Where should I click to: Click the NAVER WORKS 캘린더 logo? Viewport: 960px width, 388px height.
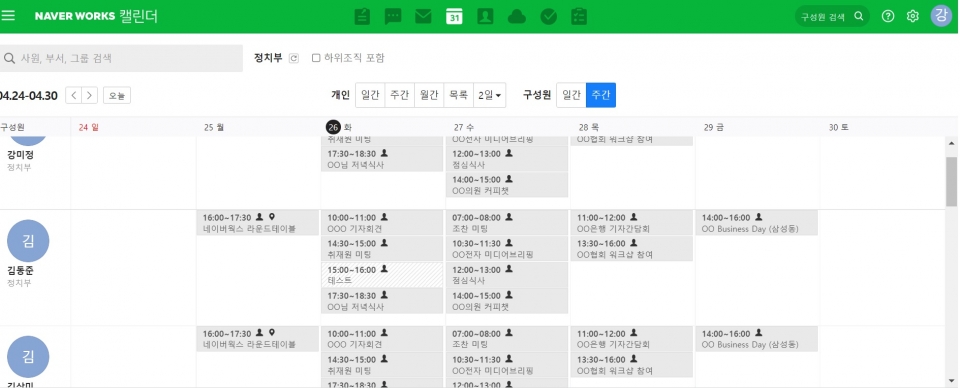(x=96, y=17)
